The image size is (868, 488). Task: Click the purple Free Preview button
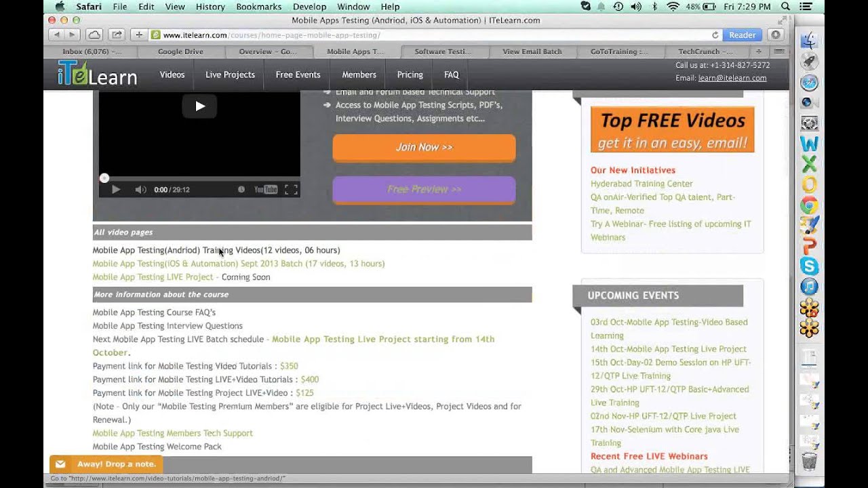point(424,190)
